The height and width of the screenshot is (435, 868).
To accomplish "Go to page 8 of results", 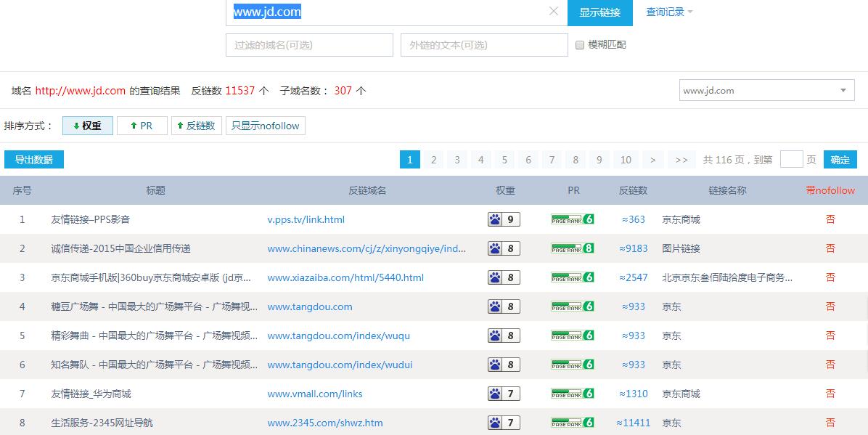I will click(x=576, y=160).
